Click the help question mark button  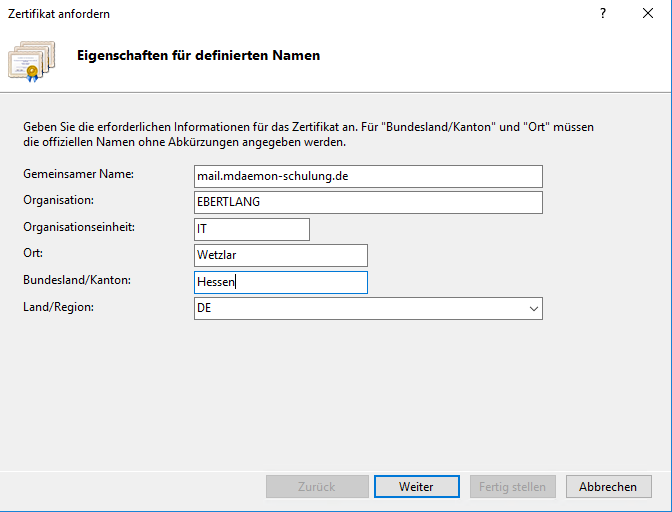(x=603, y=14)
